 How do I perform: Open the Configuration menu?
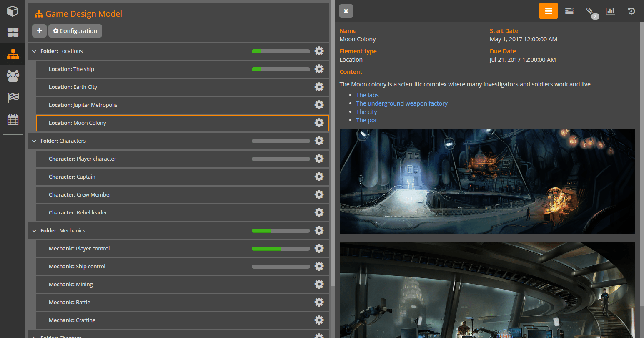point(75,30)
